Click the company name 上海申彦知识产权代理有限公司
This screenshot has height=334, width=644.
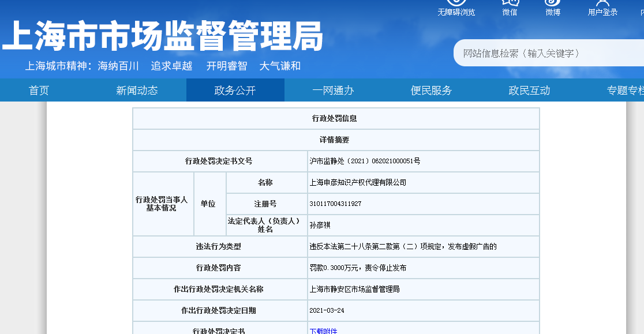pos(358,182)
